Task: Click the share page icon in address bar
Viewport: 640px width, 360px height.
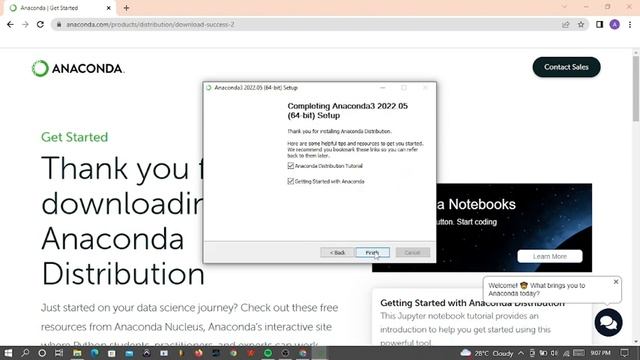Action: coord(566,24)
